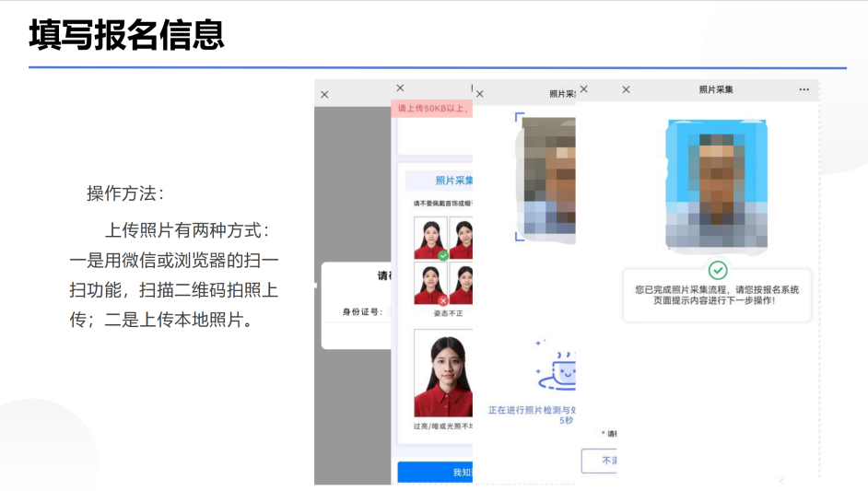
Task: Click the 正在进行照片检测与 status text
Action: coord(532,410)
